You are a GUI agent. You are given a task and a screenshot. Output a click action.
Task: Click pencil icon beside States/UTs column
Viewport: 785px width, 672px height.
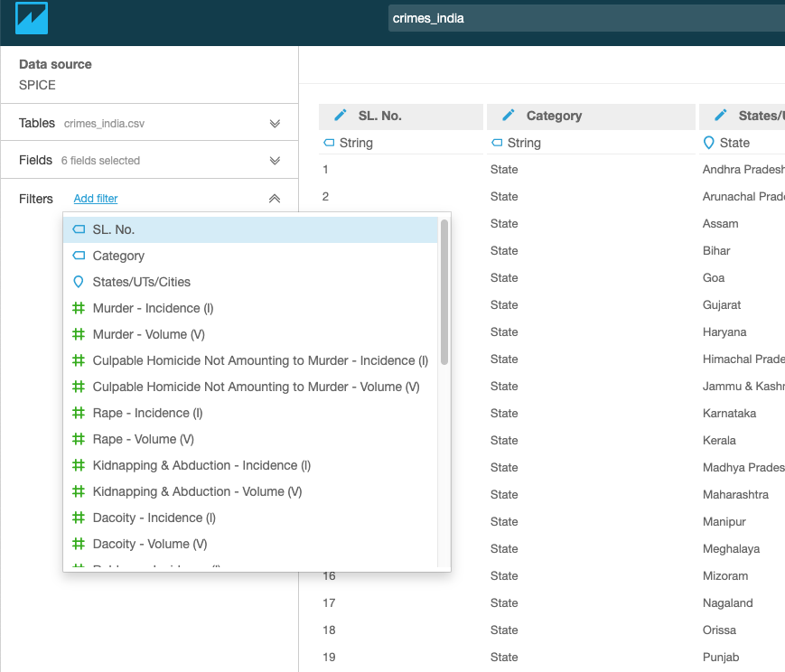pos(720,116)
